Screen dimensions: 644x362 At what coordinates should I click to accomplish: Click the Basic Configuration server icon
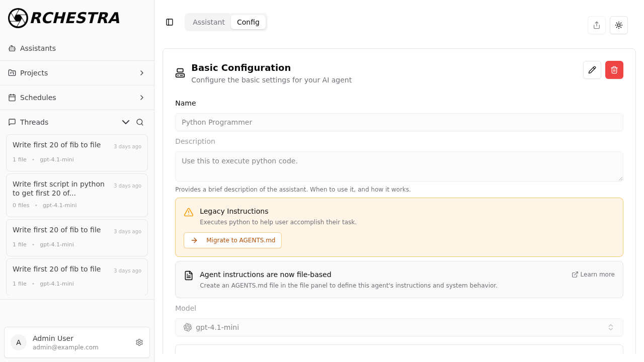coord(180,73)
